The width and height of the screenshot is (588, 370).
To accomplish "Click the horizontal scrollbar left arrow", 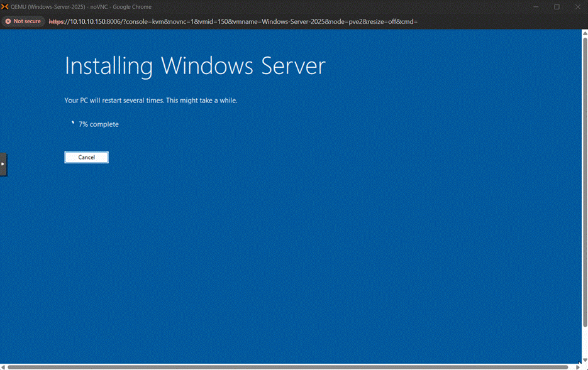I will point(4,366).
